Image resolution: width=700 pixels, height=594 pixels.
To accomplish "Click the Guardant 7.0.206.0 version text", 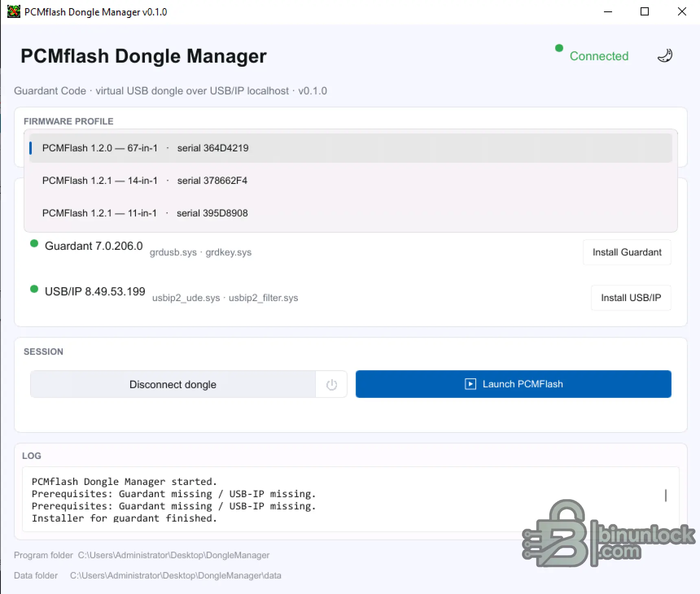I will pos(94,246).
